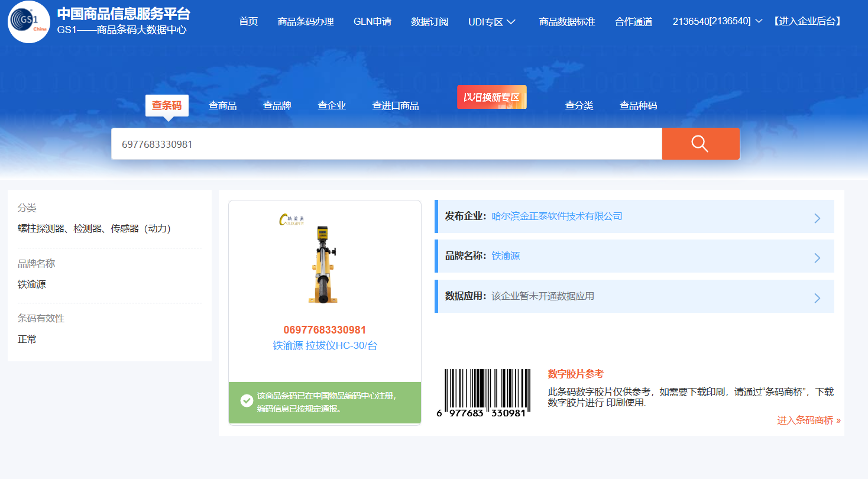Click the GS1 China logo
Image resolution: width=868 pixels, height=479 pixels.
click(29, 22)
